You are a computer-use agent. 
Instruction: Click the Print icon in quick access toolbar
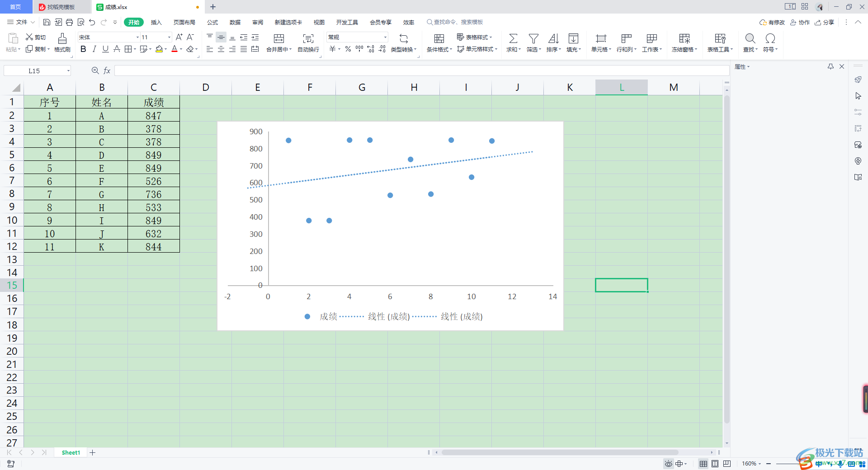pos(69,22)
